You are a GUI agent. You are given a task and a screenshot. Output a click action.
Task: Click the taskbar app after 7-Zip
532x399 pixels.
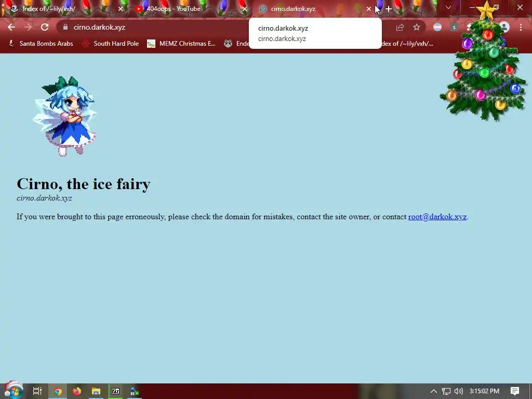(135, 391)
